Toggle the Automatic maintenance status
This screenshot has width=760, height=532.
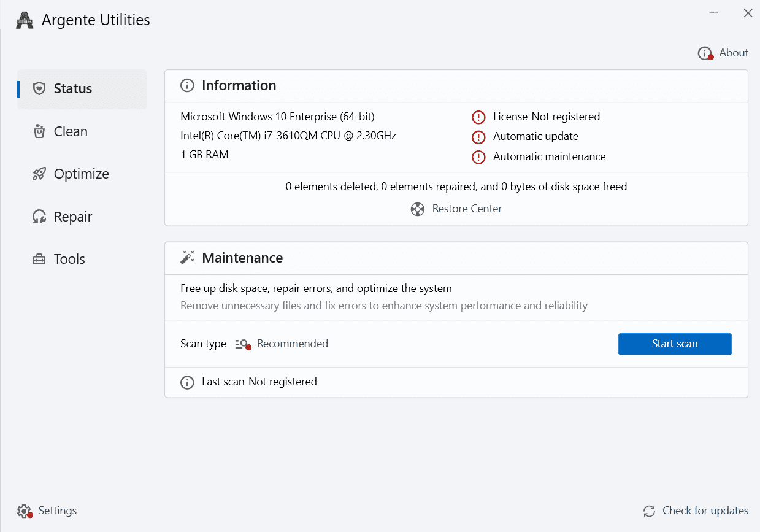(549, 156)
